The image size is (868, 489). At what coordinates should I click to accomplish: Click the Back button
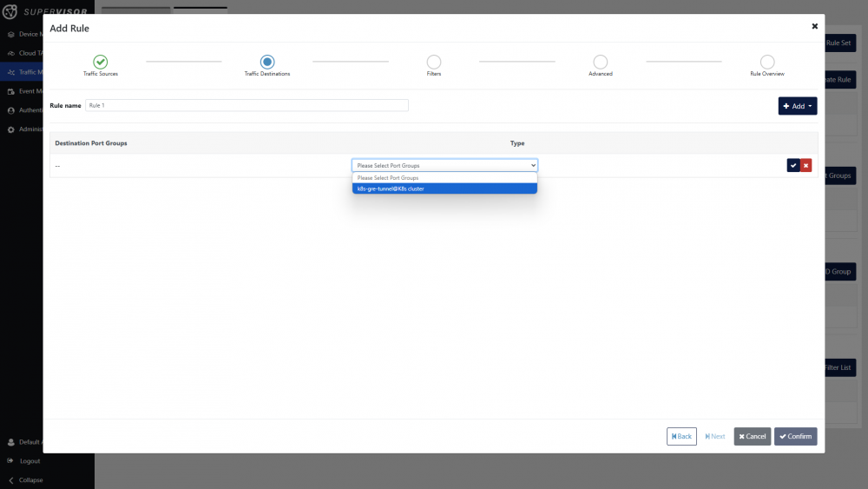(681, 436)
